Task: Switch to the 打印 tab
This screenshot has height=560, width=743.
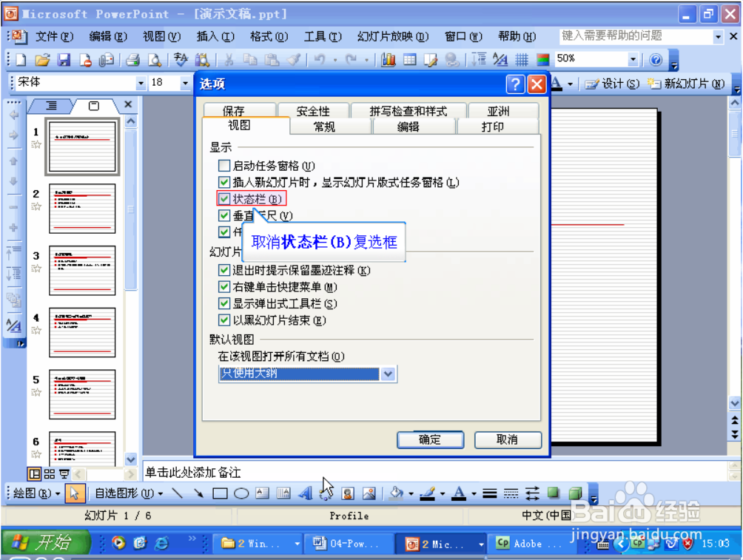Action: pyautogui.click(x=493, y=126)
